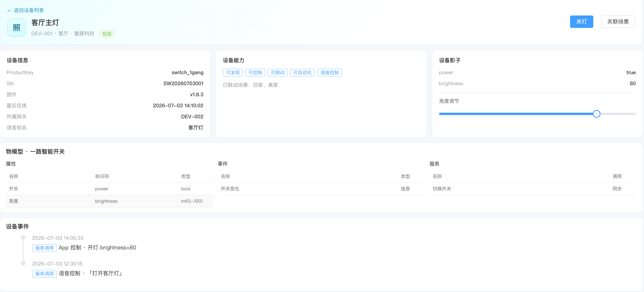This screenshot has width=644, height=292.
Task: Click the 设备影子 card title
Action: pyautogui.click(x=450, y=60)
